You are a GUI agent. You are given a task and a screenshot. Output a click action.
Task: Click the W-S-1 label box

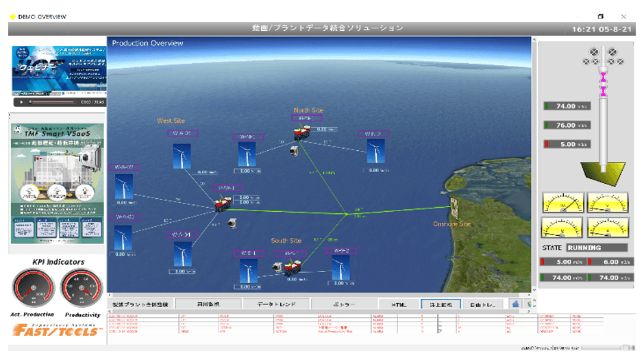pyautogui.click(x=249, y=253)
